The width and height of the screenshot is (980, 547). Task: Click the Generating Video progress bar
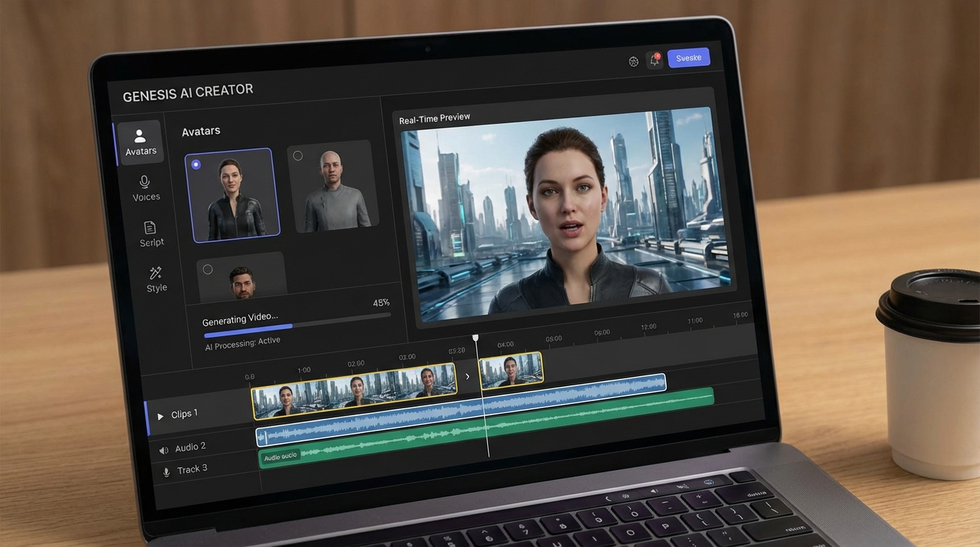[297, 325]
